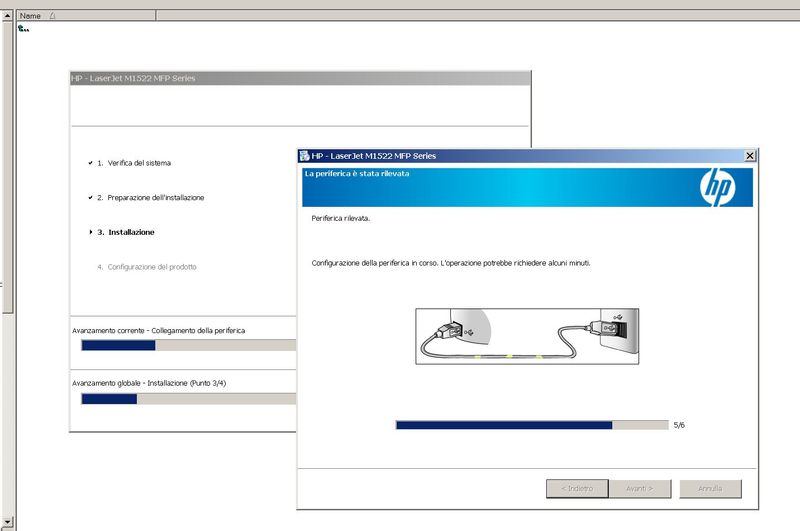Screen dimensions: 800x531
Task: Click the Avanzamento globale progress bar
Action: (x=189, y=399)
